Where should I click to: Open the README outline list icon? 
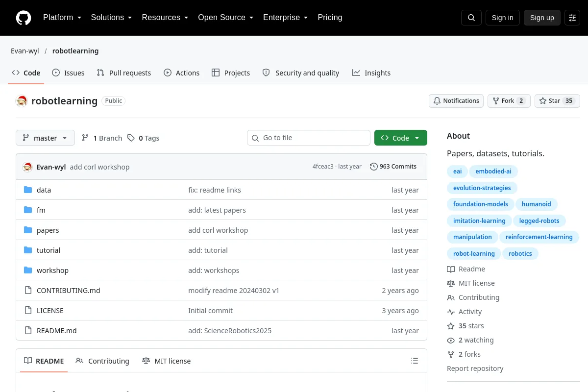click(x=415, y=361)
